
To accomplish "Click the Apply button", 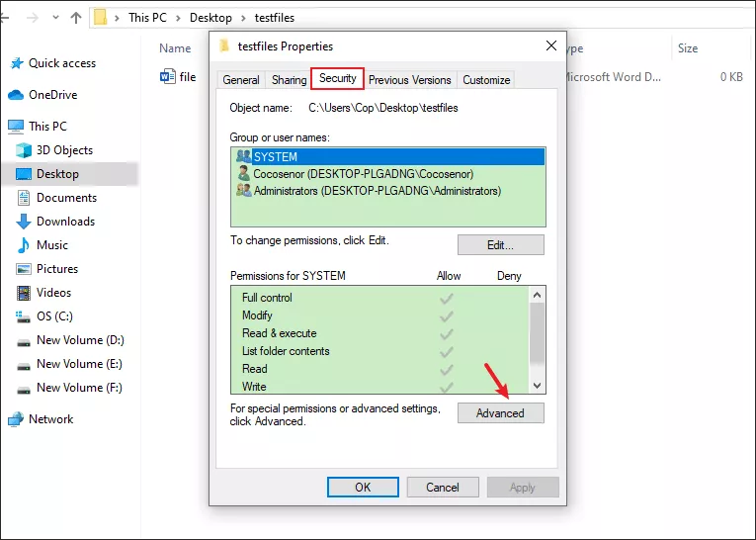I will [x=523, y=487].
